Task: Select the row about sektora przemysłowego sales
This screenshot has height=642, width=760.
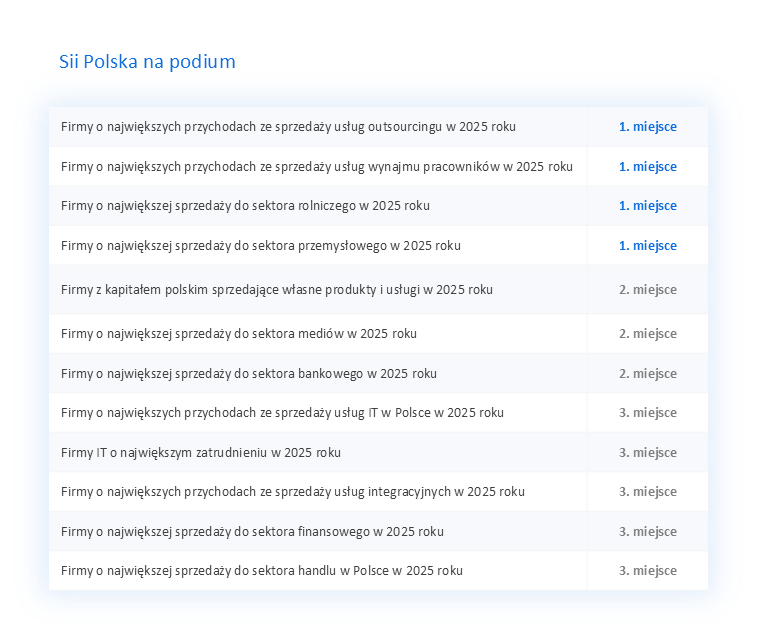Action: pyautogui.click(x=378, y=246)
